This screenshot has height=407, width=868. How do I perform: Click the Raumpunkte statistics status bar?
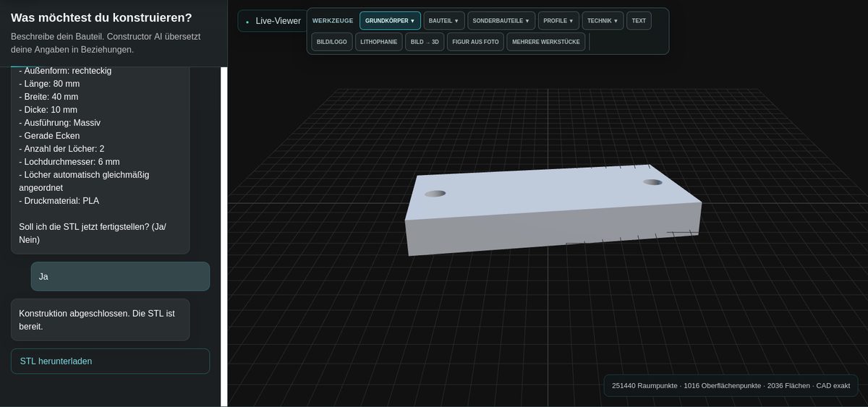click(731, 385)
